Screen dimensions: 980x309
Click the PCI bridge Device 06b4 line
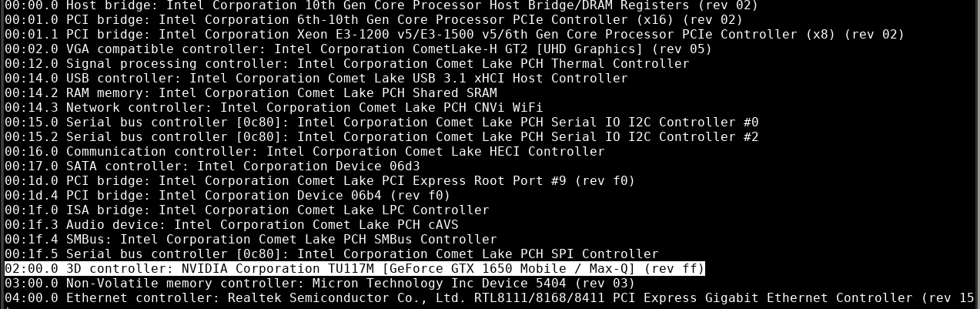227,196
